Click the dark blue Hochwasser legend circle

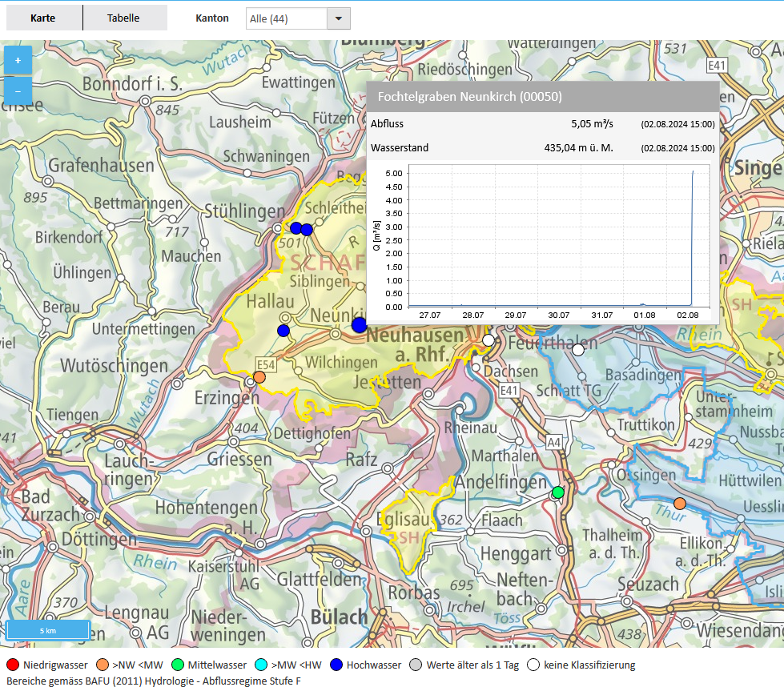pos(336,665)
